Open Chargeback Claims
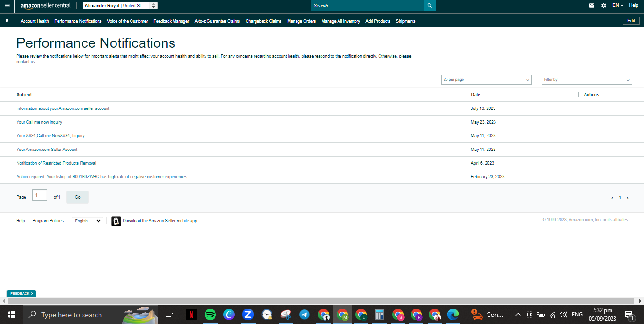 pos(264,21)
